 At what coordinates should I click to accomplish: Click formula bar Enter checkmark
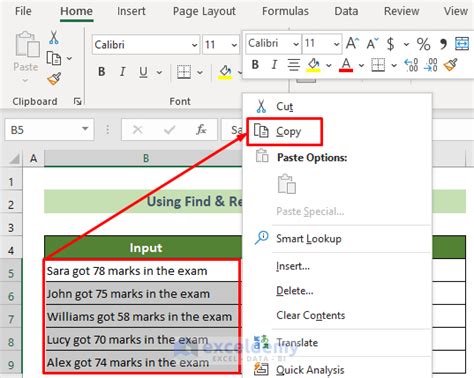tap(169, 129)
